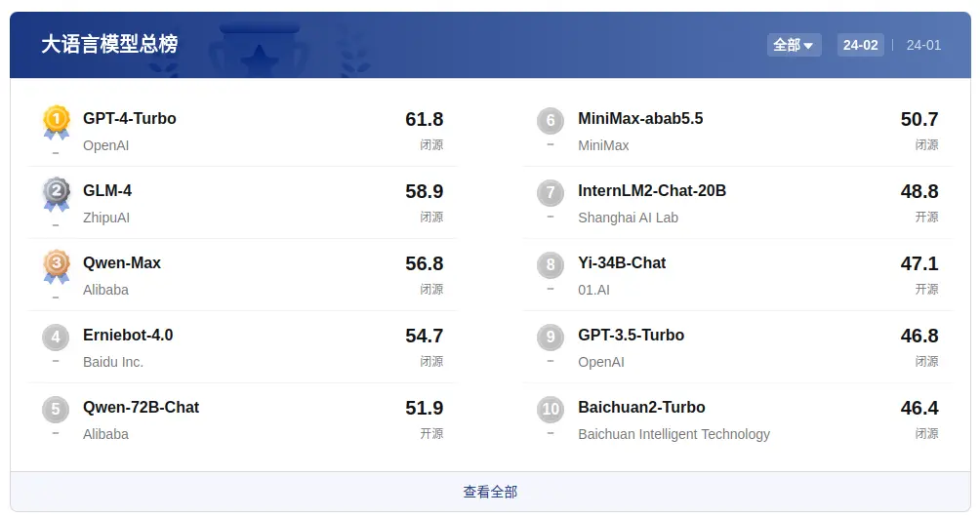Screen dimensions: 980x517
Task: Open the GPT-3.5-Turbo model entry
Action: point(632,336)
